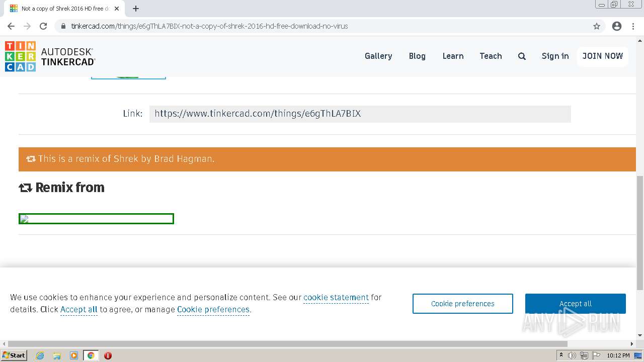View site security lock icon
644x362 pixels.
click(x=63, y=26)
